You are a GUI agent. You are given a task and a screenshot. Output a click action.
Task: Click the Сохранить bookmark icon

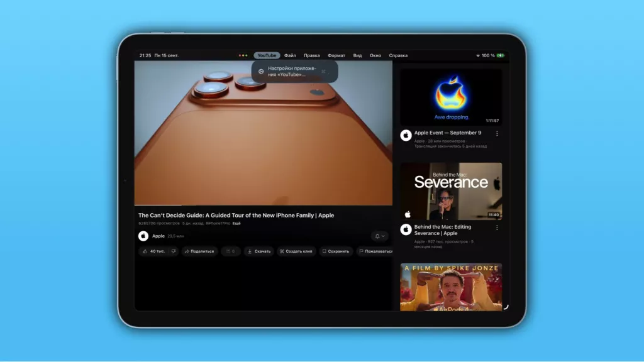pyautogui.click(x=325, y=251)
